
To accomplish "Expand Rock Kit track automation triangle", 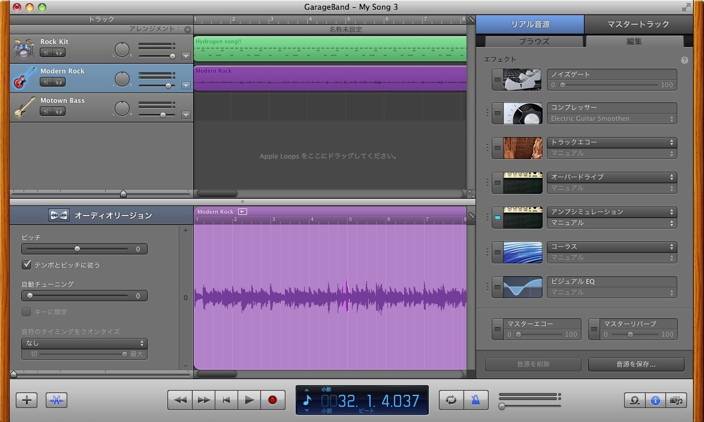I will pos(186,56).
